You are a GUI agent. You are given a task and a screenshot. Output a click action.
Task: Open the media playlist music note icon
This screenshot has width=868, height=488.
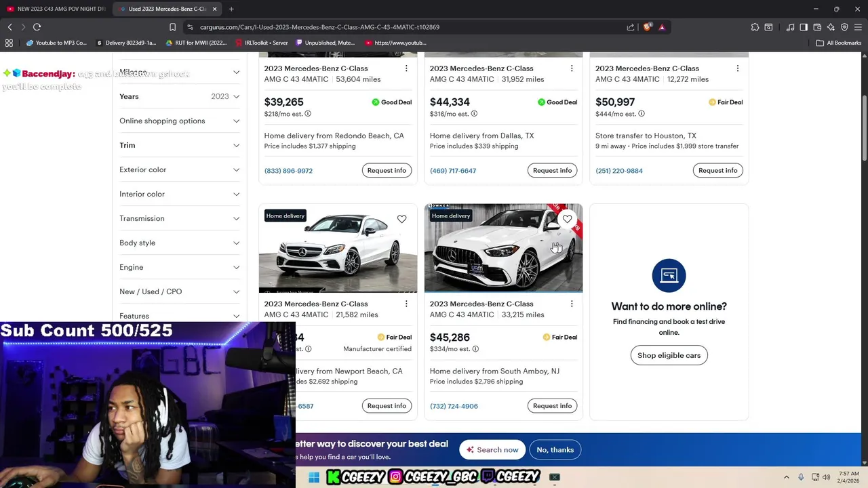coord(790,27)
